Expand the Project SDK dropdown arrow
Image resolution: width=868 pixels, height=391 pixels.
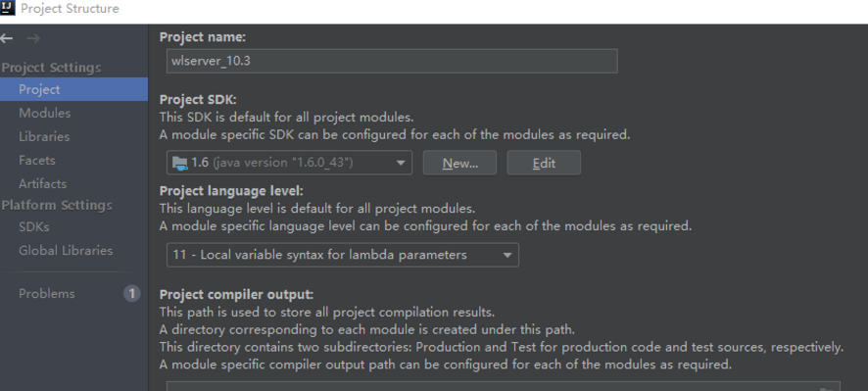(401, 163)
